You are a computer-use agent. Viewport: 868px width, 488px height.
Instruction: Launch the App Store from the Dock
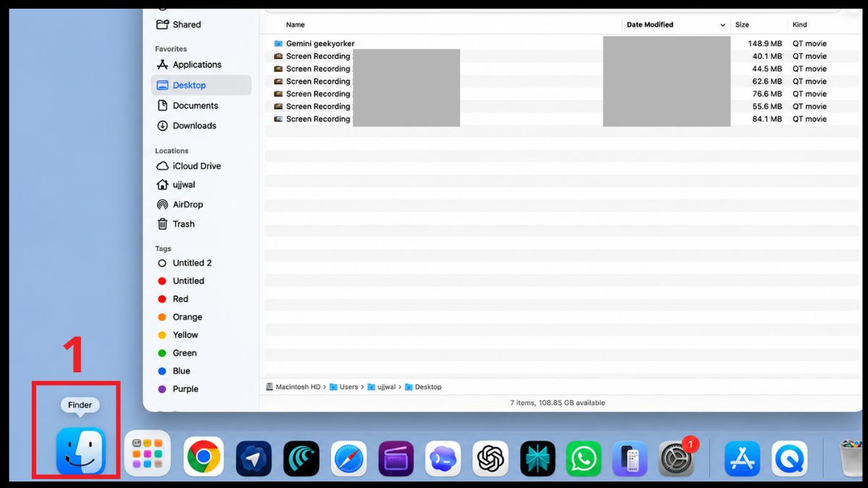pyautogui.click(x=742, y=458)
